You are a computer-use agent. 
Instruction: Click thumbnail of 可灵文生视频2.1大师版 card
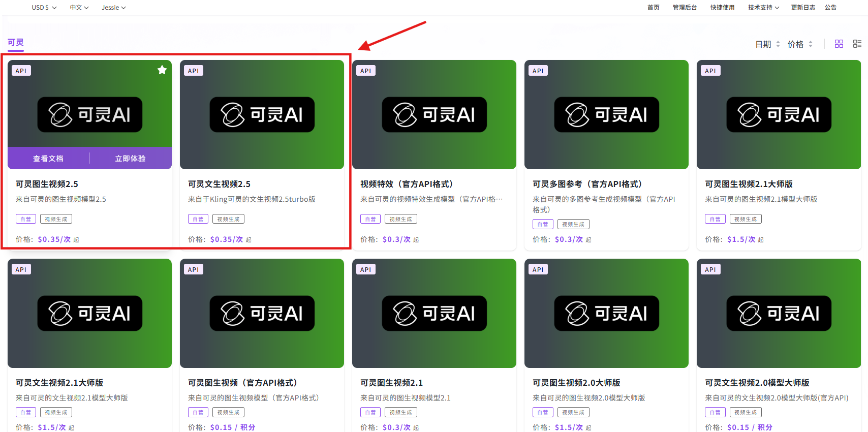(x=89, y=313)
